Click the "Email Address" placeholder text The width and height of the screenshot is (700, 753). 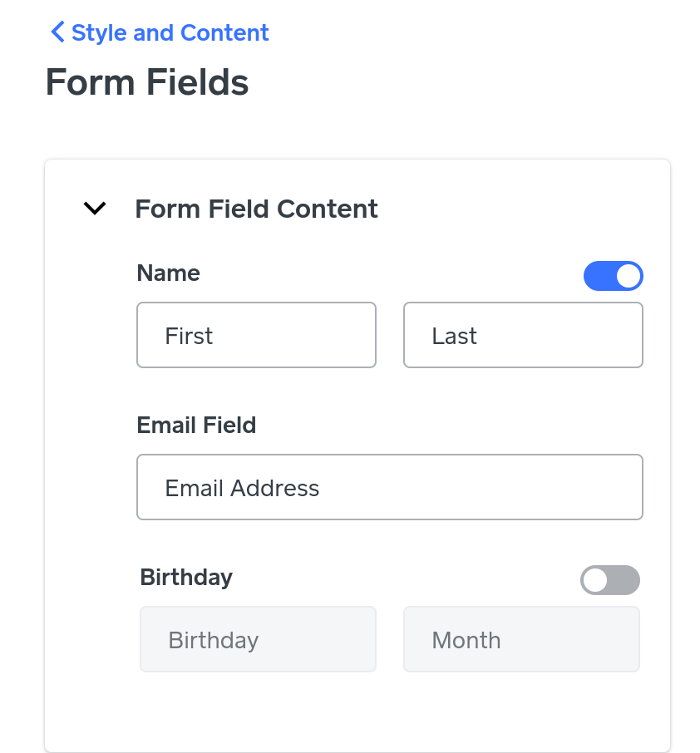pyautogui.click(x=242, y=488)
